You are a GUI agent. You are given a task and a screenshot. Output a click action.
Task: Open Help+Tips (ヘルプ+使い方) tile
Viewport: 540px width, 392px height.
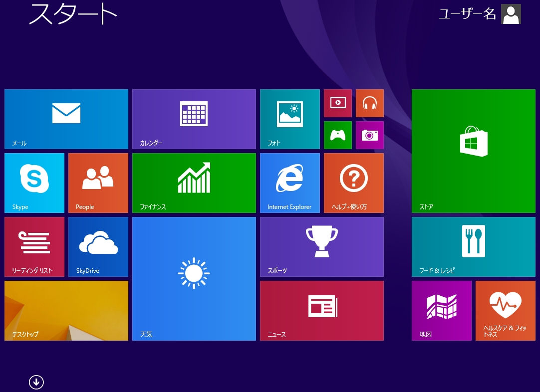[x=354, y=183]
